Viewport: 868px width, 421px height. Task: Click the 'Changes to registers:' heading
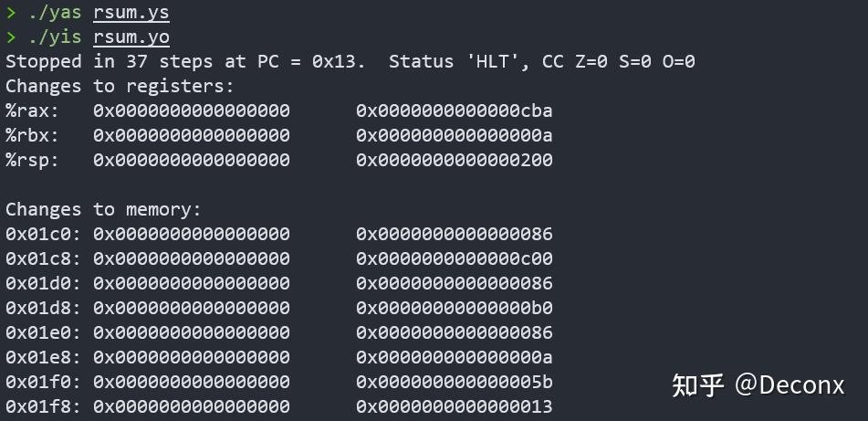120,86
